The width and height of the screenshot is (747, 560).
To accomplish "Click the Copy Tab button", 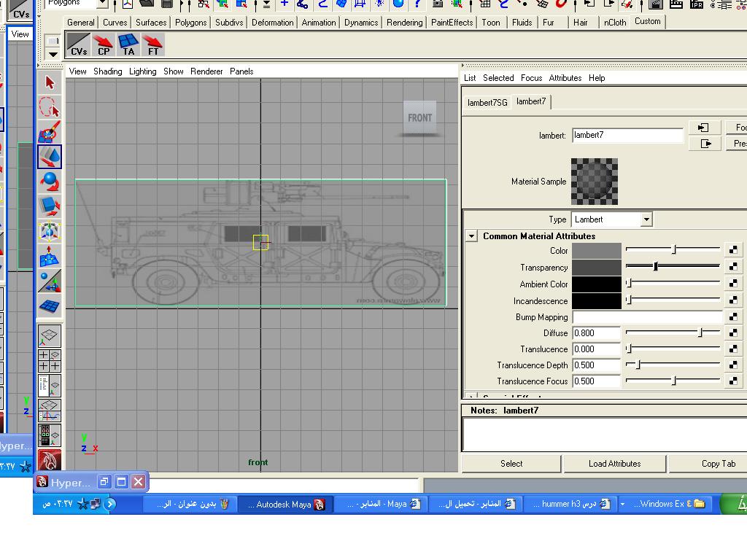I will click(x=719, y=464).
